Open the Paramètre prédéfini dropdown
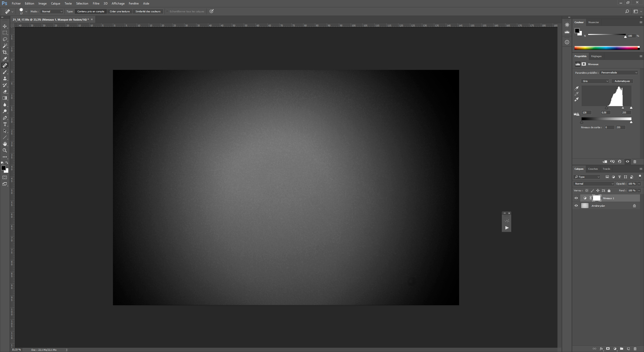This screenshot has width=644, height=352. [x=619, y=73]
